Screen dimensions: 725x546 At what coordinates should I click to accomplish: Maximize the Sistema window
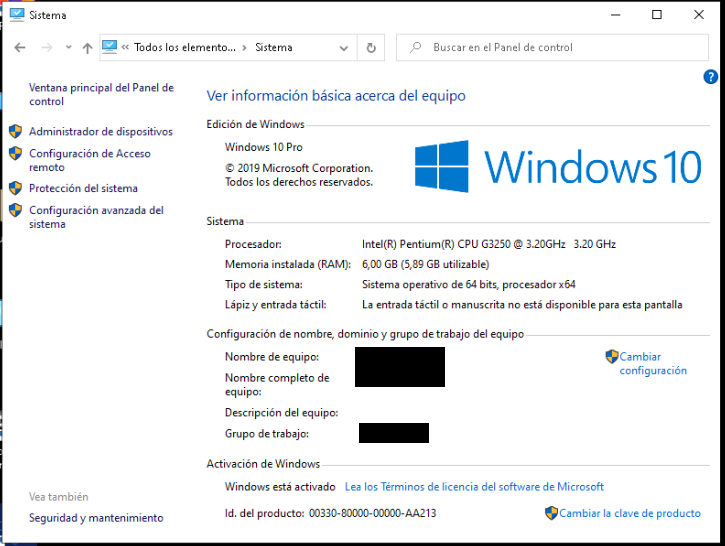pyautogui.click(x=657, y=15)
